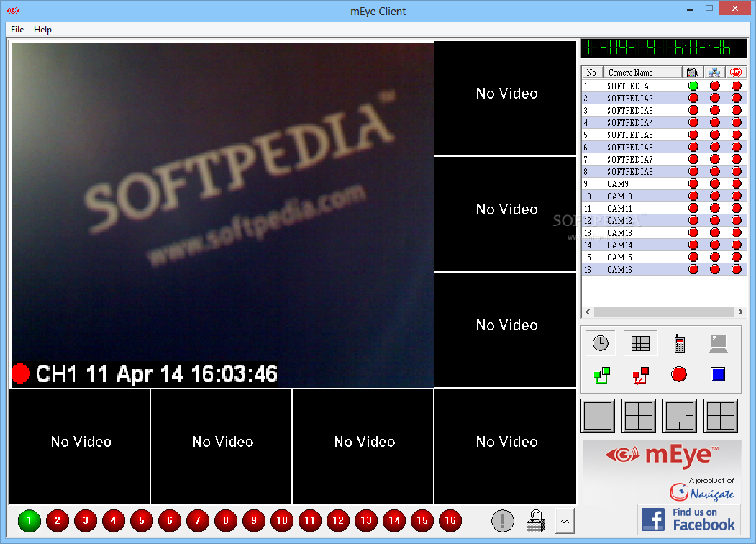Click the red disconnect-all icon
The width and height of the screenshot is (756, 544).
[640, 375]
